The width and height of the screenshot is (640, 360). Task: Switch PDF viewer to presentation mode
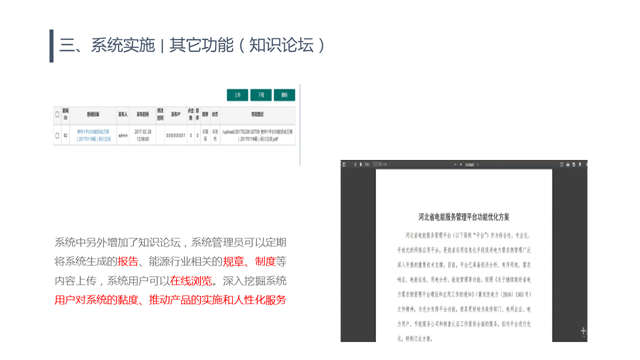point(562,164)
